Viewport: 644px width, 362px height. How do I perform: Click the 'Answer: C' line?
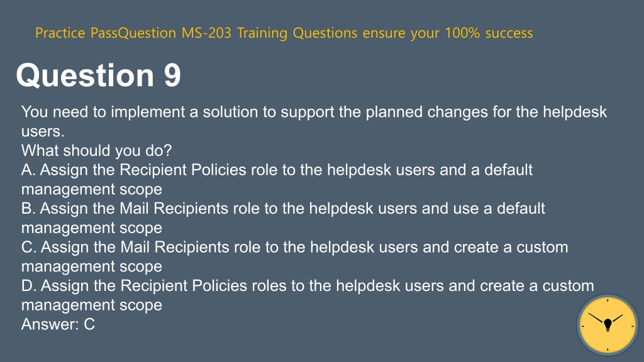58,324
